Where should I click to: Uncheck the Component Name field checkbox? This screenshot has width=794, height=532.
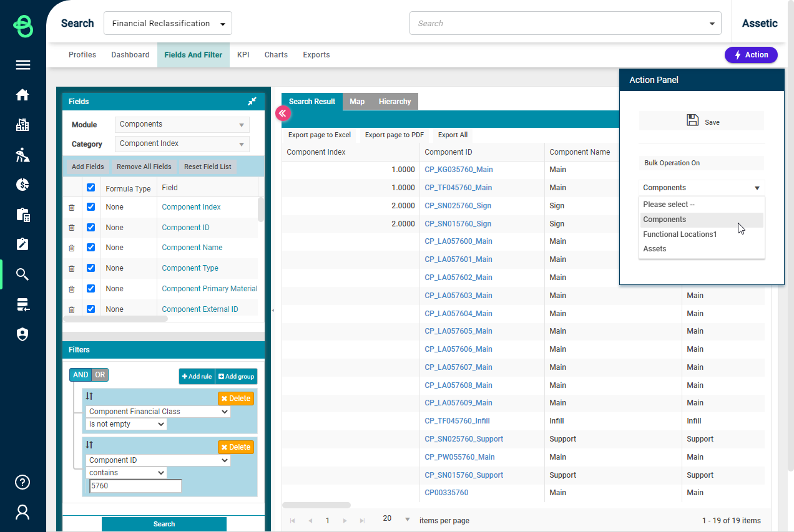(91, 248)
